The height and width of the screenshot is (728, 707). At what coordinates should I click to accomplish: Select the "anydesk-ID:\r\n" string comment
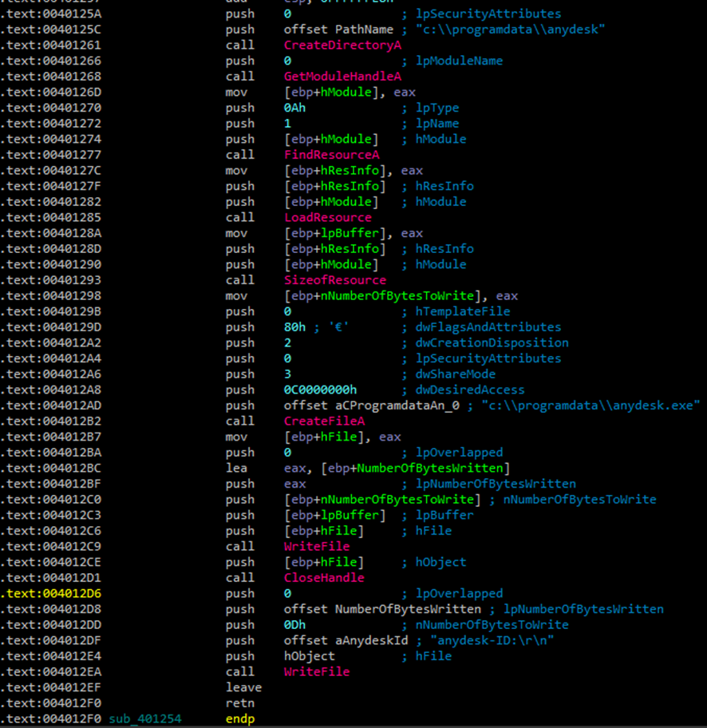click(x=492, y=640)
